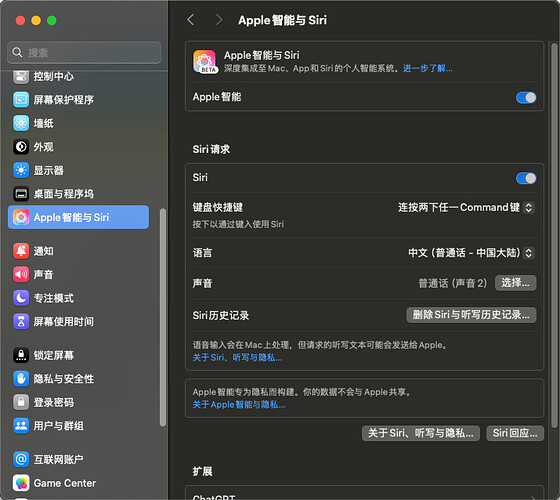
Task: Click the 选择… voice button
Action: (x=515, y=283)
